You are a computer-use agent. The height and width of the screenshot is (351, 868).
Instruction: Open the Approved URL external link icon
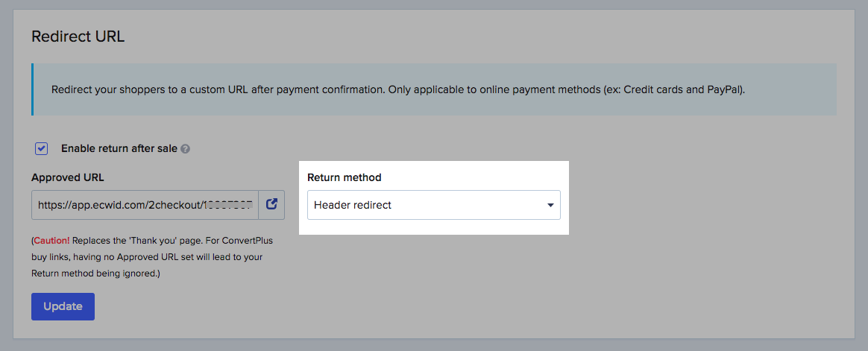271,204
